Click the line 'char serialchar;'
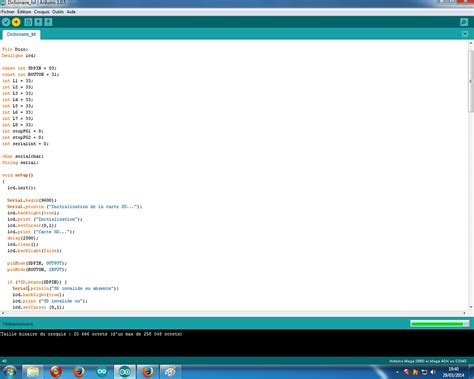 click(23, 156)
